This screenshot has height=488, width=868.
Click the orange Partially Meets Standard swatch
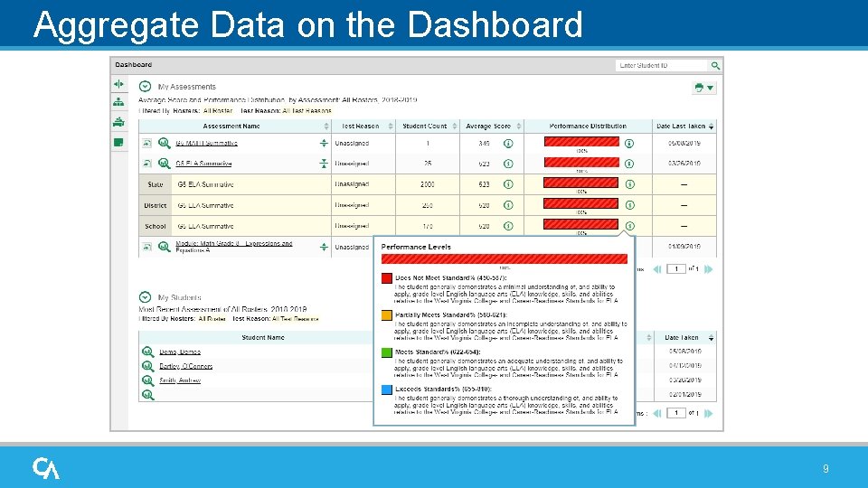click(x=387, y=315)
